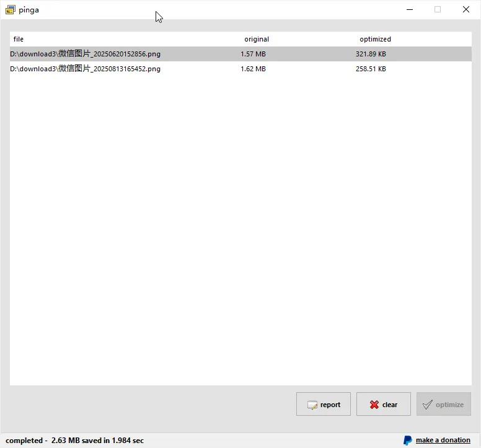Viewport: 481px width, 448px height.
Task: Click the PayPal logo icon
Action: pos(408,441)
